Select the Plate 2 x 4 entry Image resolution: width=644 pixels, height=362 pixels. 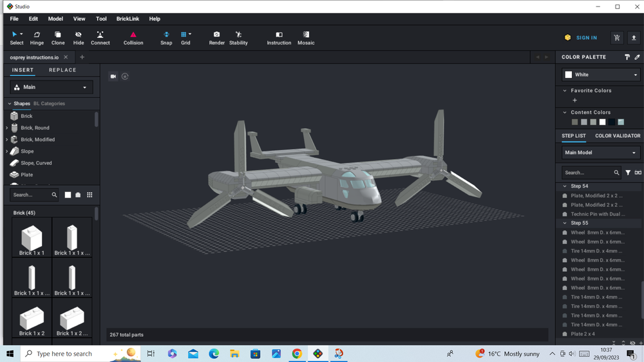(x=583, y=334)
